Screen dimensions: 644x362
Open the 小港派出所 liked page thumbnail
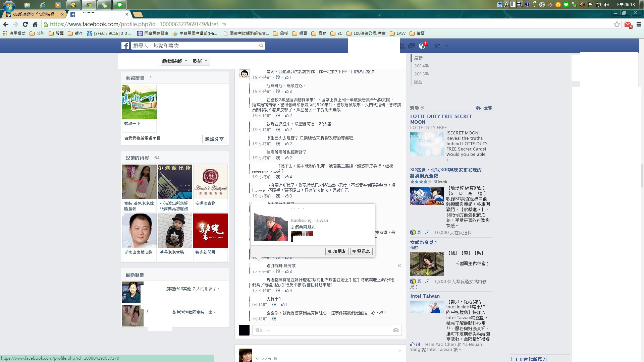tap(175, 182)
